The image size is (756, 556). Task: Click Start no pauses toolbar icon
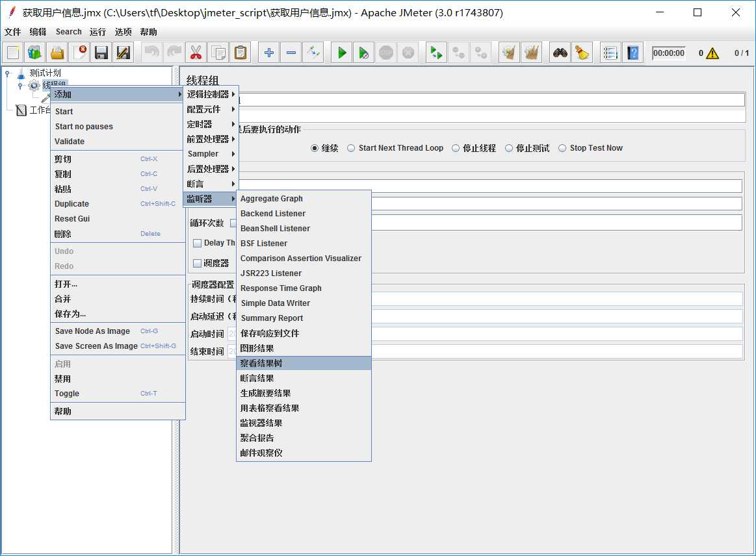[364, 53]
